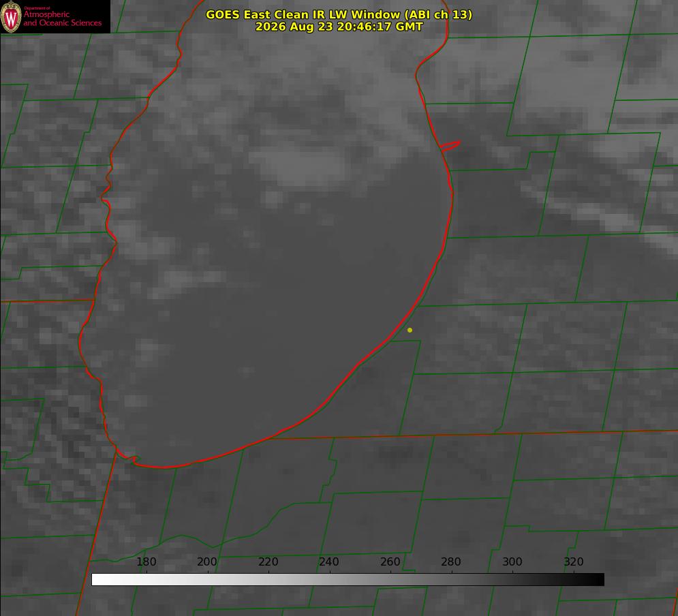Click the 300 label on the colorbar
This screenshot has width=678, height=616.
pyautogui.click(x=512, y=561)
